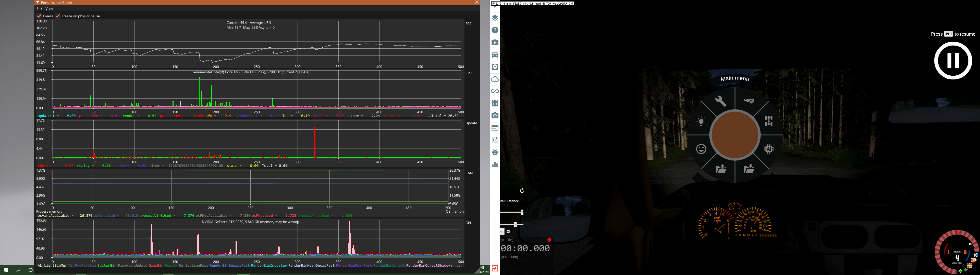Click the large pause button to resume

click(953, 60)
